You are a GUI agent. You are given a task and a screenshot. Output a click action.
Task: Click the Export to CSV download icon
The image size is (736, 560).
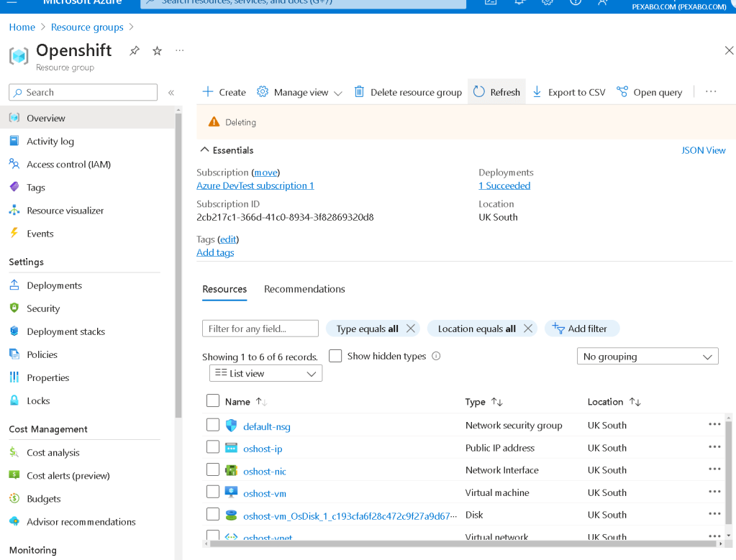coord(537,91)
